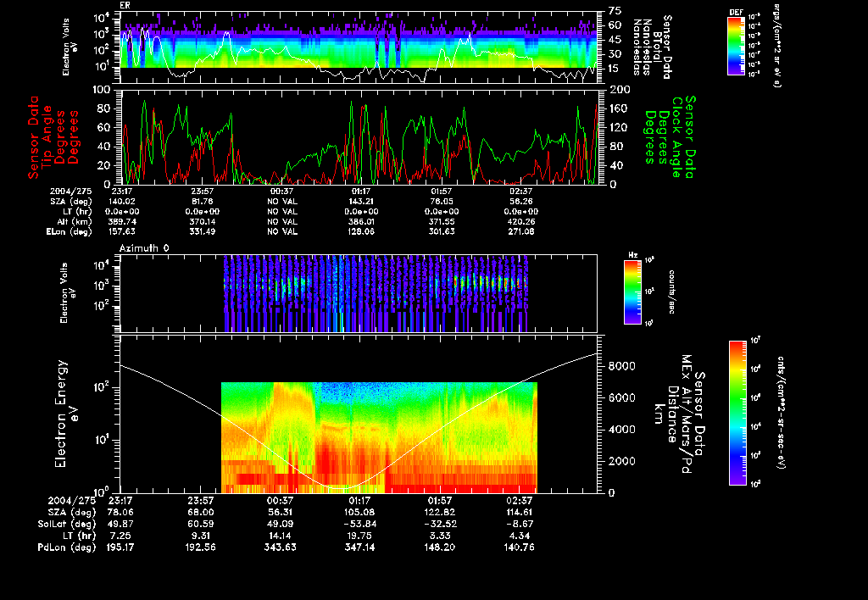This screenshot has height=600, width=868.
Task: Click the SZA value 140.02
Action: 122,202
